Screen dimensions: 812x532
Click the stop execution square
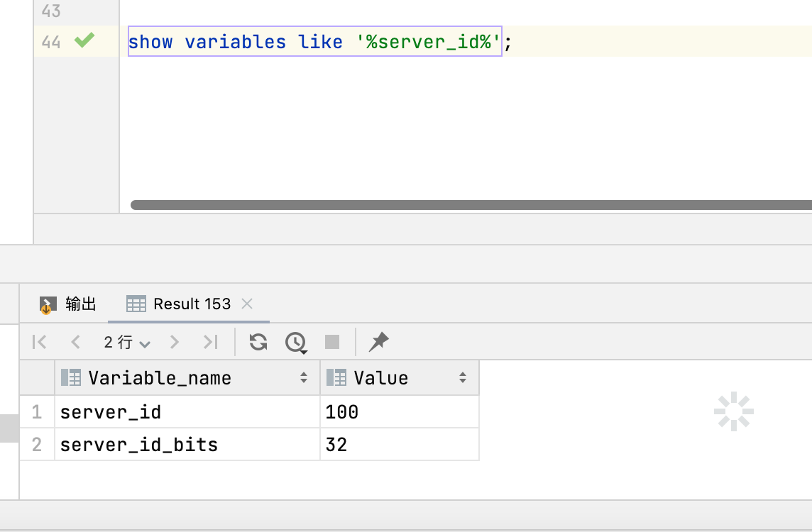(332, 343)
